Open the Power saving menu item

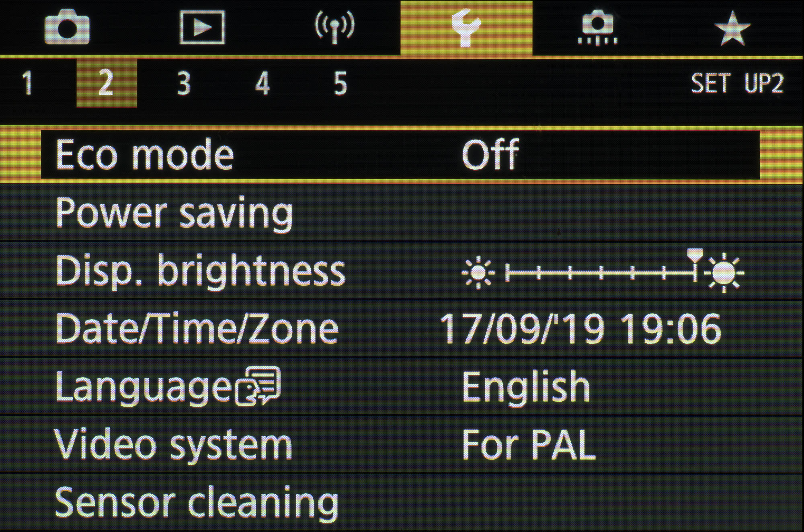pyautogui.click(x=174, y=213)
